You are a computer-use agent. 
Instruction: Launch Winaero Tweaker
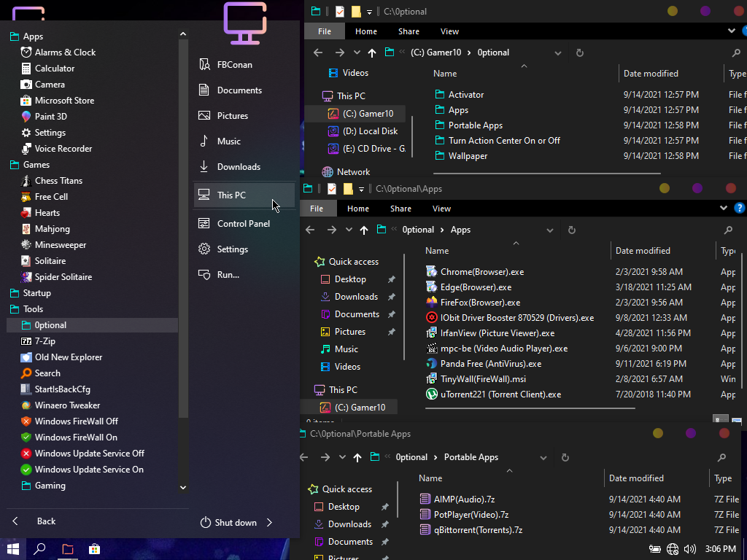click(x=61, y=405)
